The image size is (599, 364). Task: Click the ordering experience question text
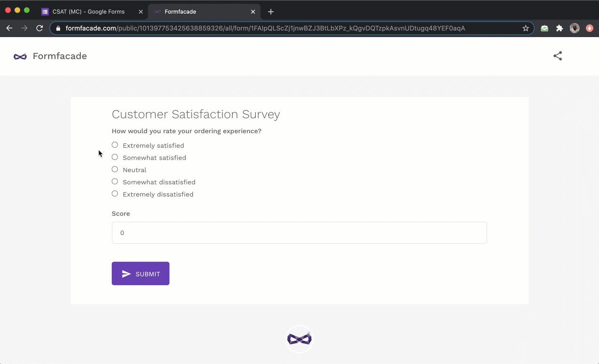click(x=186, y=131)
